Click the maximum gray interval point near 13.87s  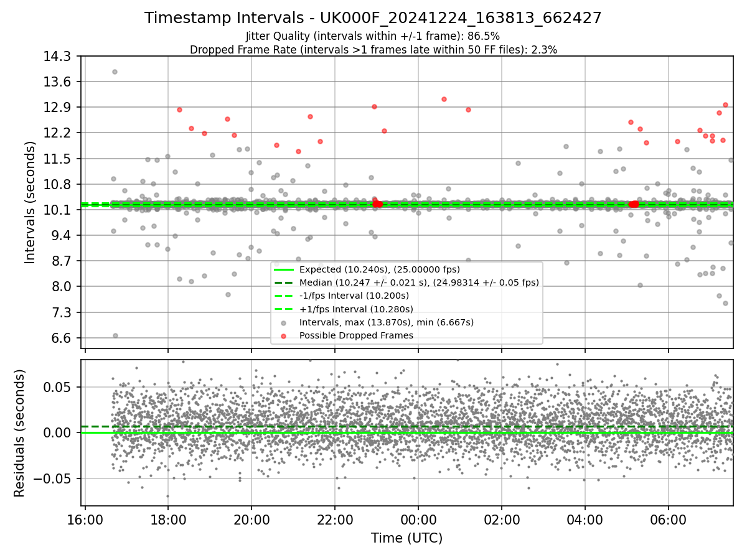coord(115,72)
